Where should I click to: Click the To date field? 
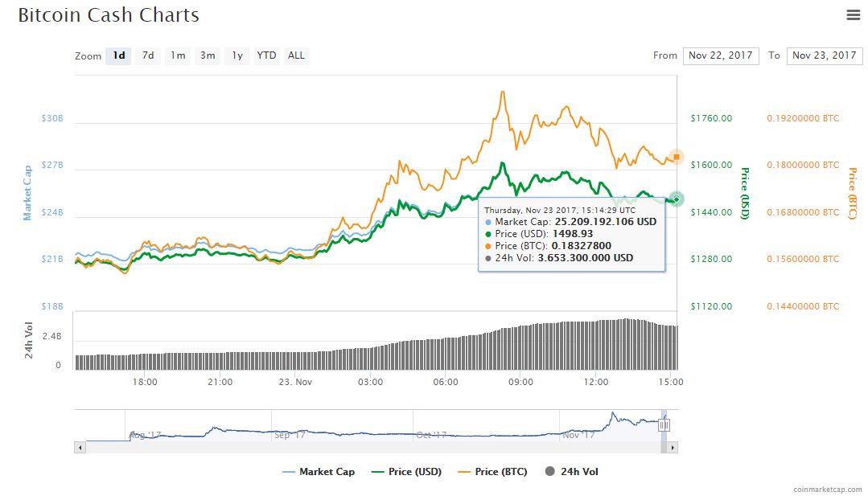tap(824, 55)
